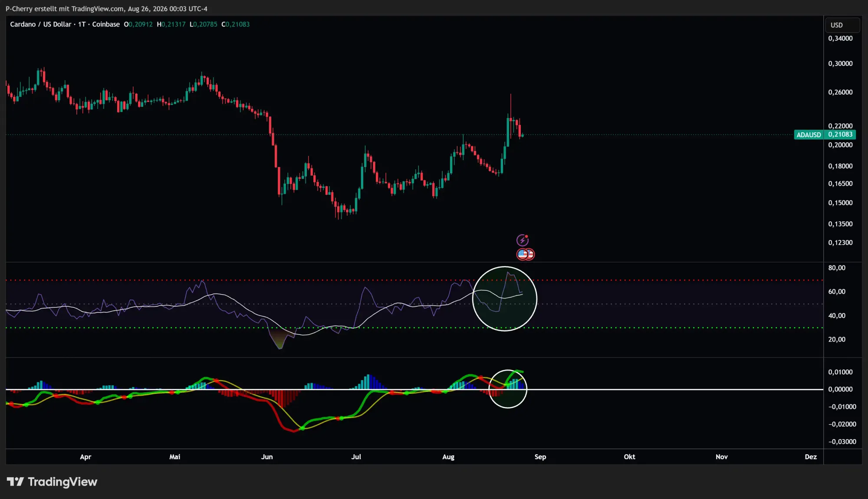This screenshot has width=868, height=499.
Task: Click the 0,30000 price scale label
Action: tap(840, 64)
